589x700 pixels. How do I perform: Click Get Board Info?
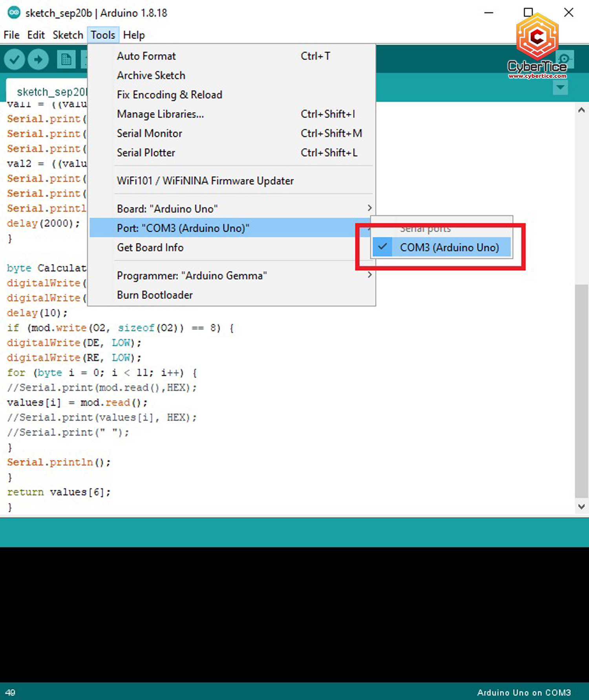[150, 248]
